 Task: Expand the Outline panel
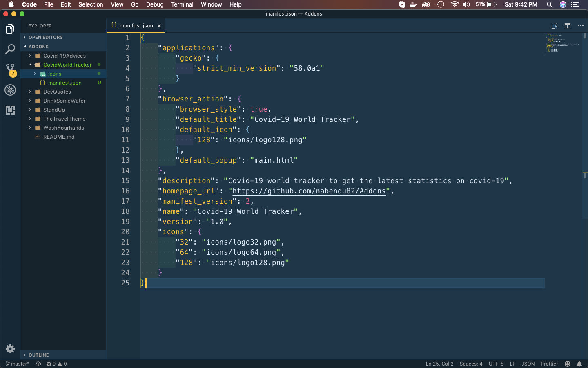63,355
